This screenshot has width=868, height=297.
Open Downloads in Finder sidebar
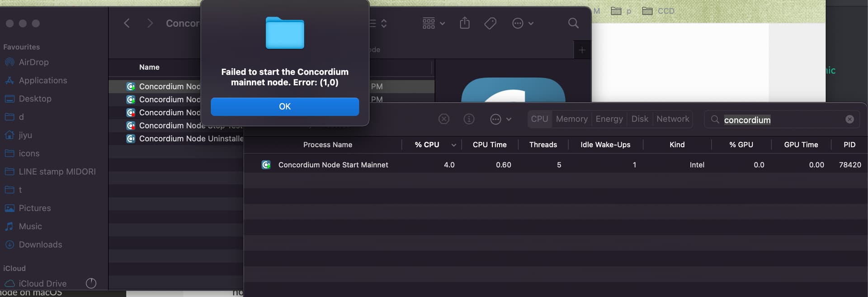tap(34, 244)
